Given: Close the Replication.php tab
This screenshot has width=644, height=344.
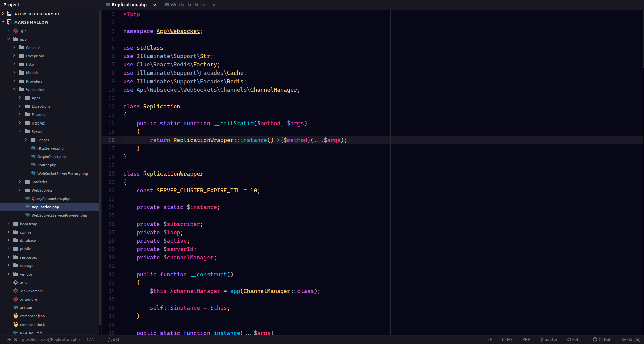Looking at the screenshot, I should (155, 5).
